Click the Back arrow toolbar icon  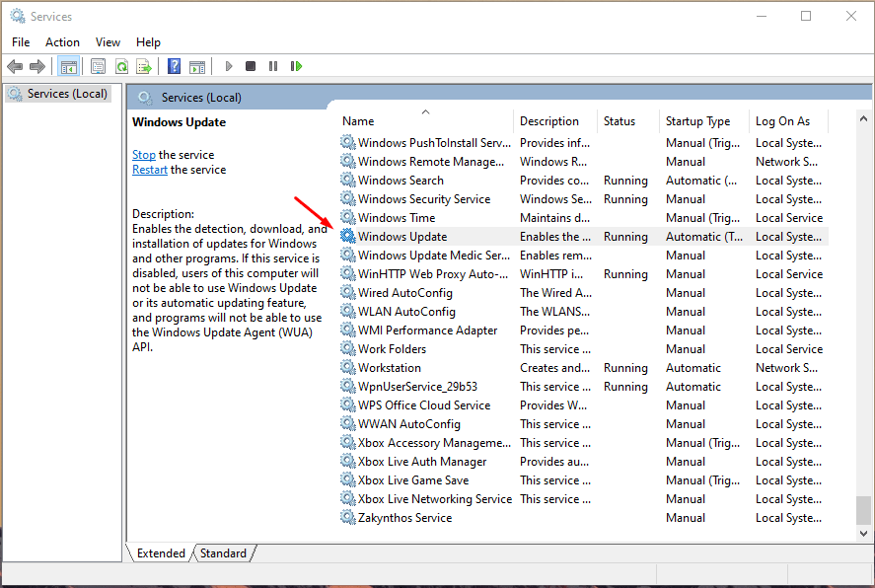(x=15, y=67)
